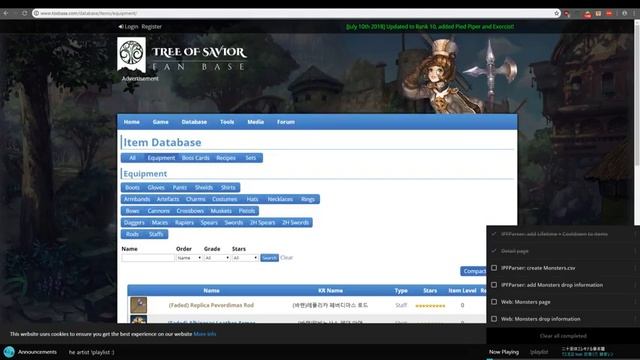
Task: Filter equipment by 2H Swords
Action: [296, 222]
